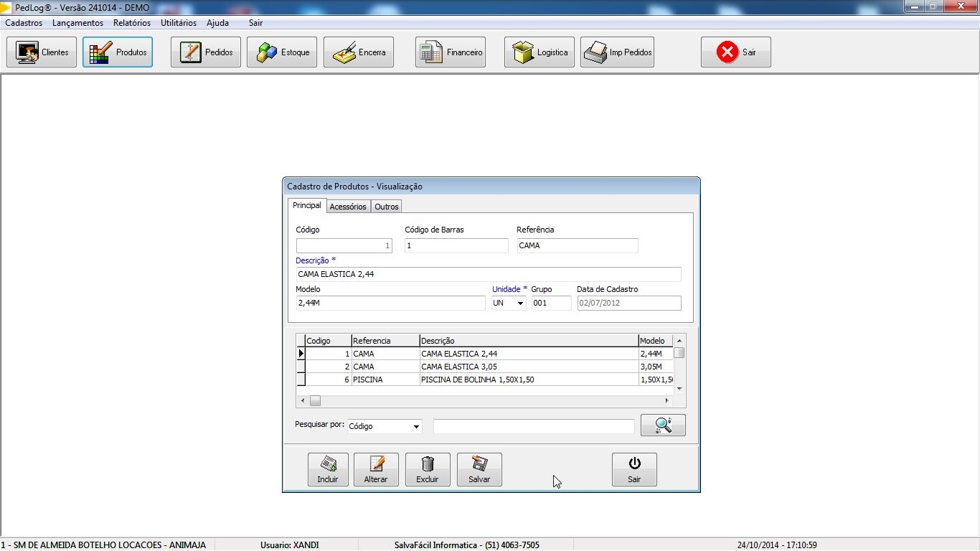Click the Incluir button
980x551 pixels.
pyautogui.click(x=328, y=469)
